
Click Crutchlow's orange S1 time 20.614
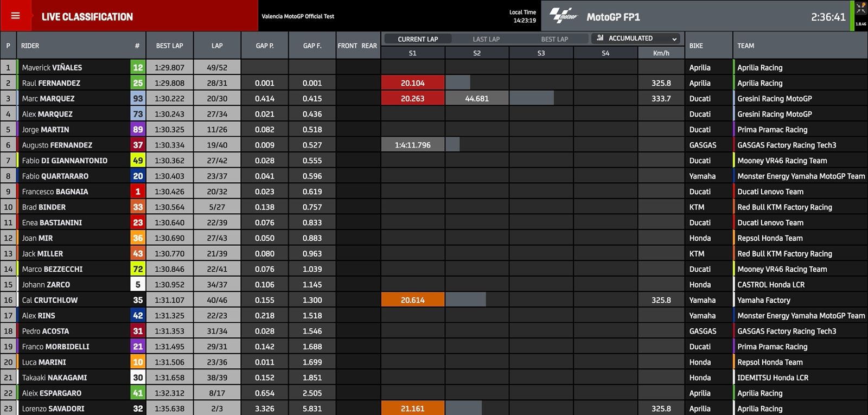coord(413,300)
